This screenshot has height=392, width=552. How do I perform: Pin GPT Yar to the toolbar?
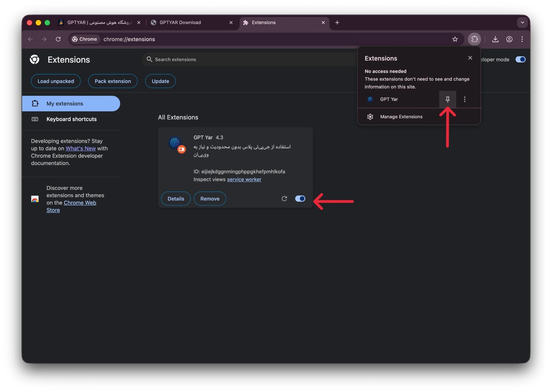(448, 99)
